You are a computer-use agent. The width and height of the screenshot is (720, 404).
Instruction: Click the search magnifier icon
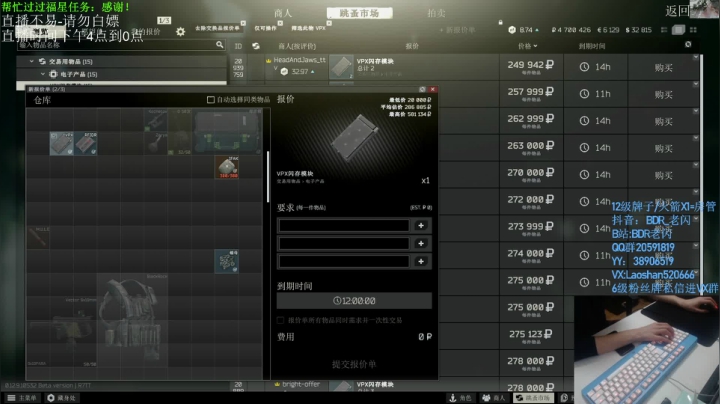219,45
